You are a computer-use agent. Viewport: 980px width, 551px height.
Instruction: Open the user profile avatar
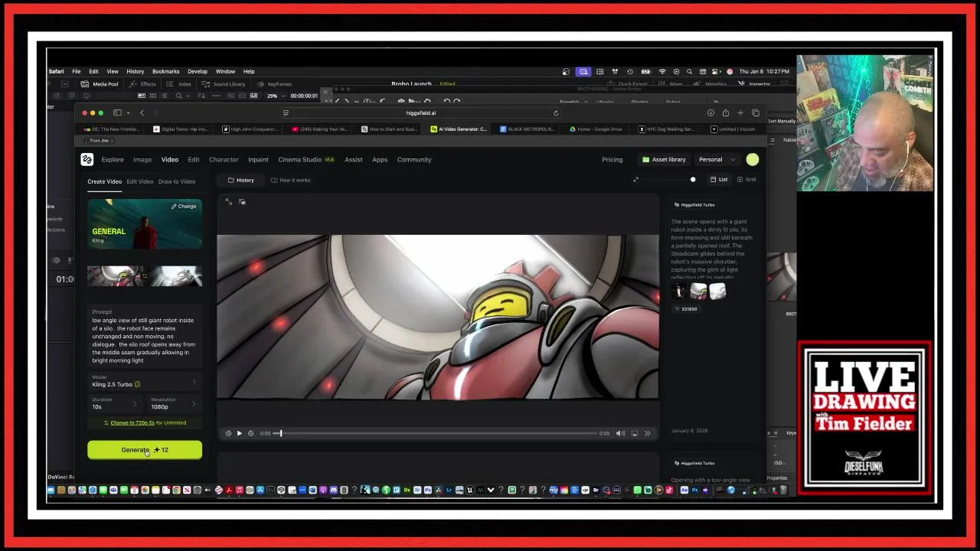tap(753, 159)
